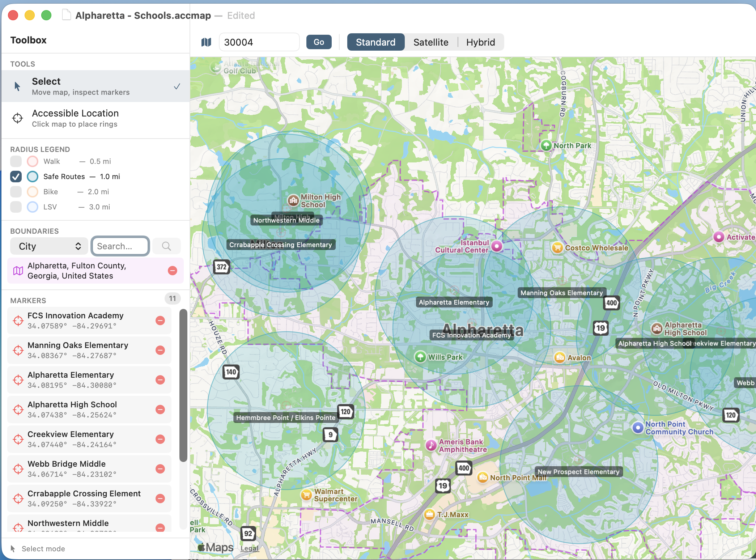This screenshot has width=756, height=560.
Task: Click the Alpharetta Elementary crosshair icon
Action: (x=18, y=380)
